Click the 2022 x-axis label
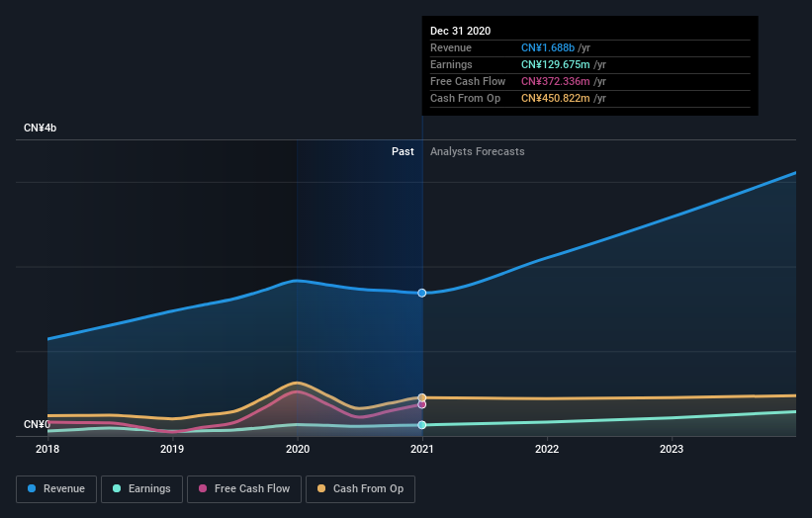The height and width of the screenshot is (518, 812). pyautogui.click(x=547, y=449)
